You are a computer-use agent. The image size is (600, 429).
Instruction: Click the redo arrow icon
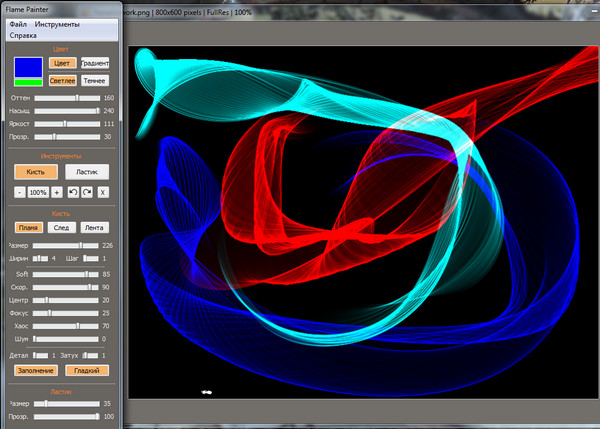pos(87,191)
